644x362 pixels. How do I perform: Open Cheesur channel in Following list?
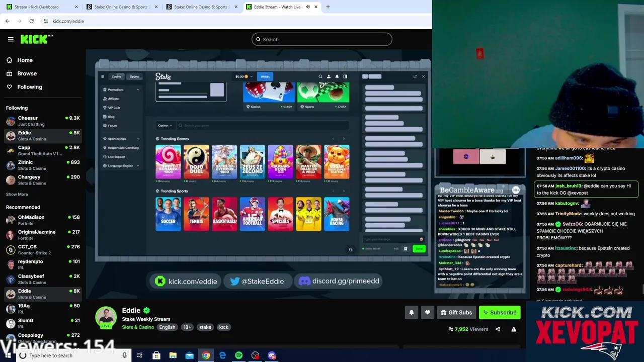coord(43,121)
